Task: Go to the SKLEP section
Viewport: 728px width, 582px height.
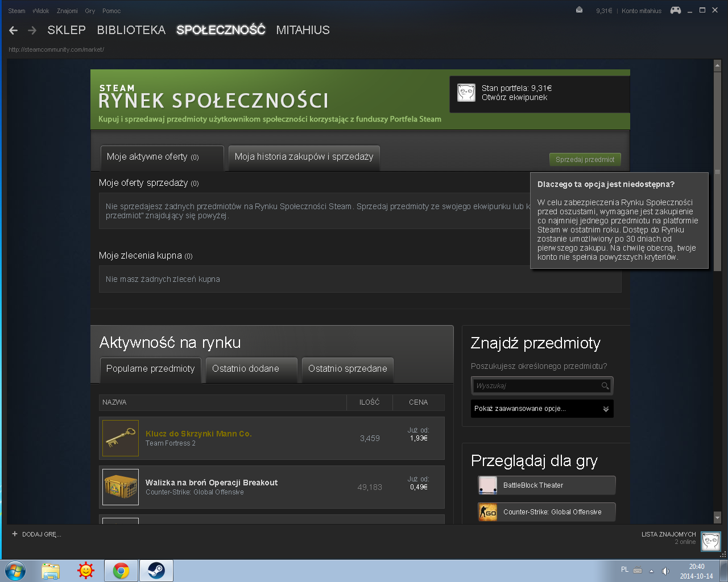Action: pos(67,30)
